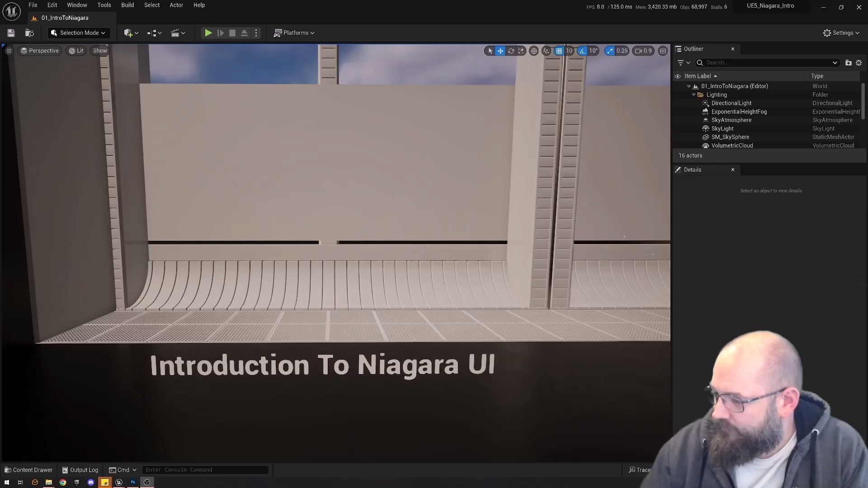
Task: Open the Blueprints toolbar menu
Action: click(x=154, y=33)
